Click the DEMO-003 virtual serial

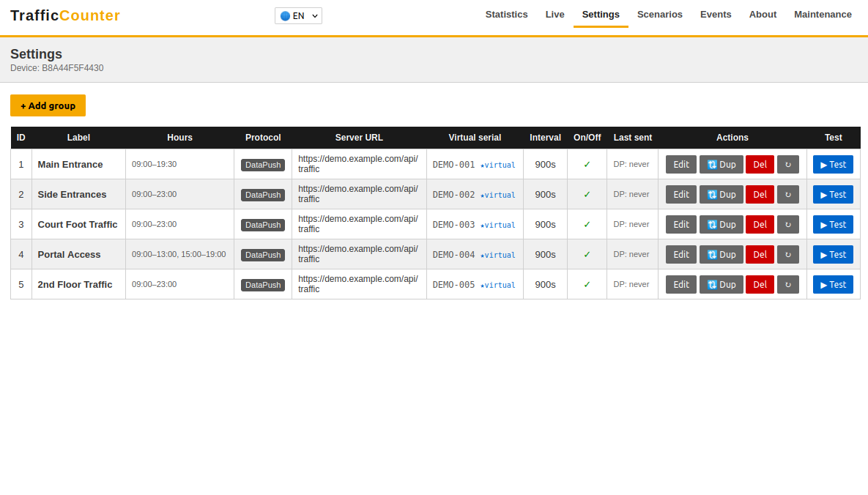453,224
